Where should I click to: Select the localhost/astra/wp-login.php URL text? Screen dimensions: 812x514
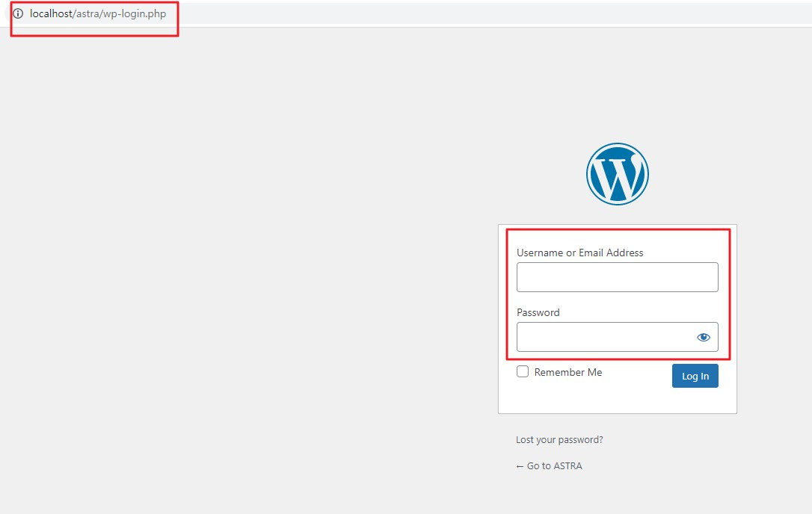pos(98,13)
